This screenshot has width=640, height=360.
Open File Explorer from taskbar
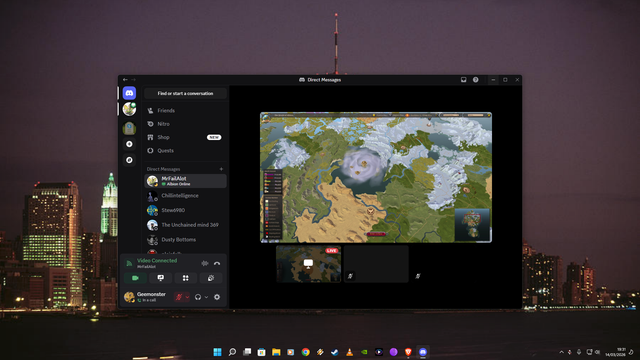point(276,352)
